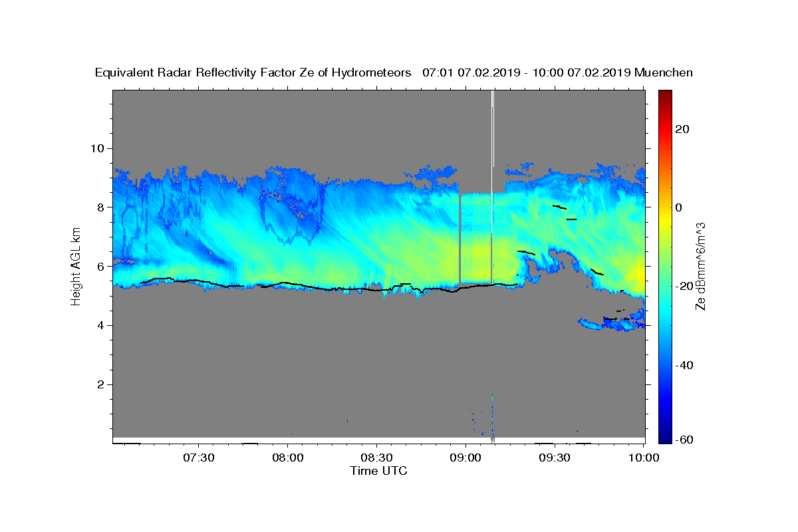Click the y-axis label 'Height AGL km'
The height and width of the screenshot is (532, 798).
click(x=76, y=265)
